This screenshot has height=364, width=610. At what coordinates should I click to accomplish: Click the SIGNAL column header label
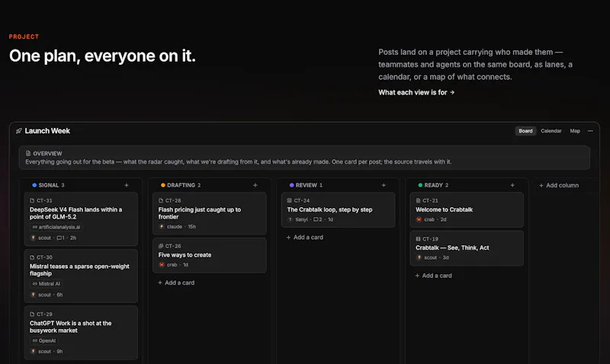49,185
